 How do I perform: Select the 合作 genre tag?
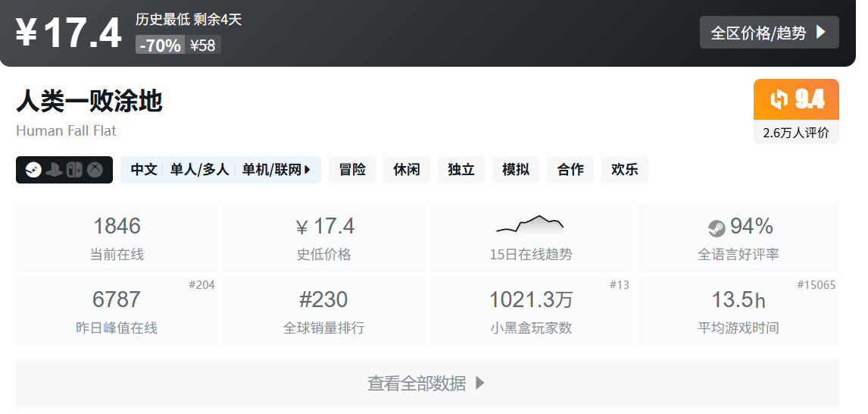coord(570,170)
